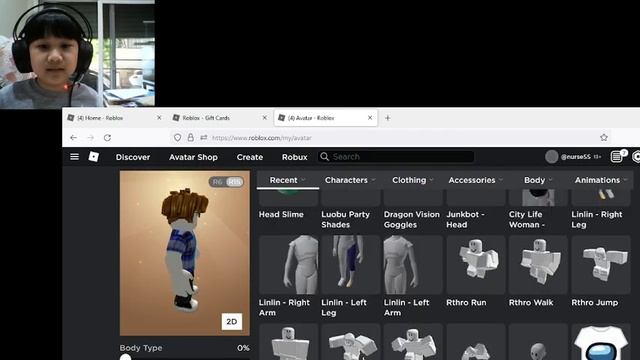640x360 pixels.
Task: Open the Luobu Party Shades item link
Action: click(345, 220)
